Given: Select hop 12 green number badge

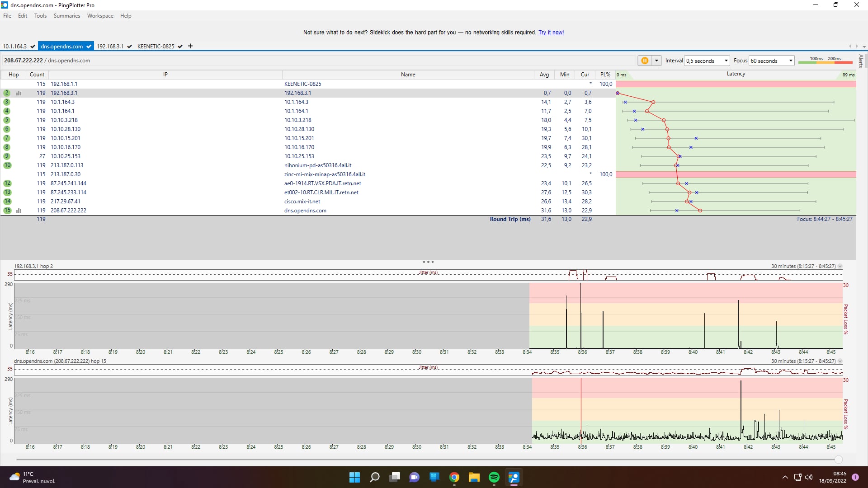Looking at the screenshot, I should [7, 183].
